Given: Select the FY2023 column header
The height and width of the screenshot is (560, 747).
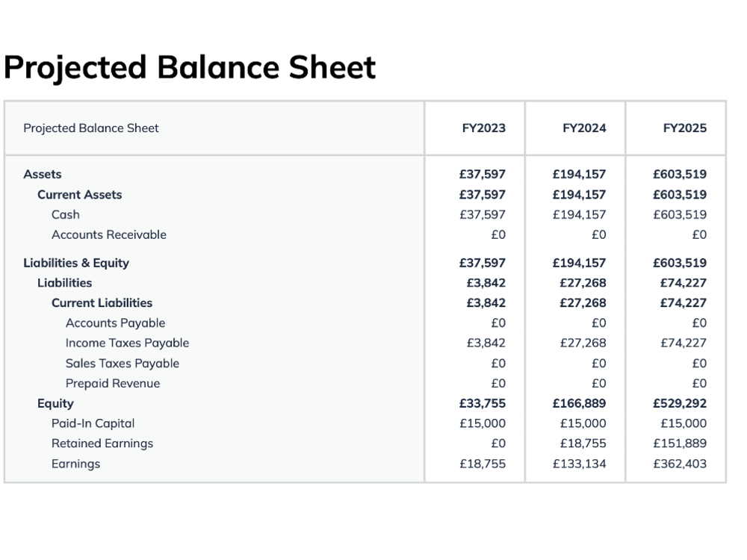Looking at the screenshot, I should (x=483, y=128).
